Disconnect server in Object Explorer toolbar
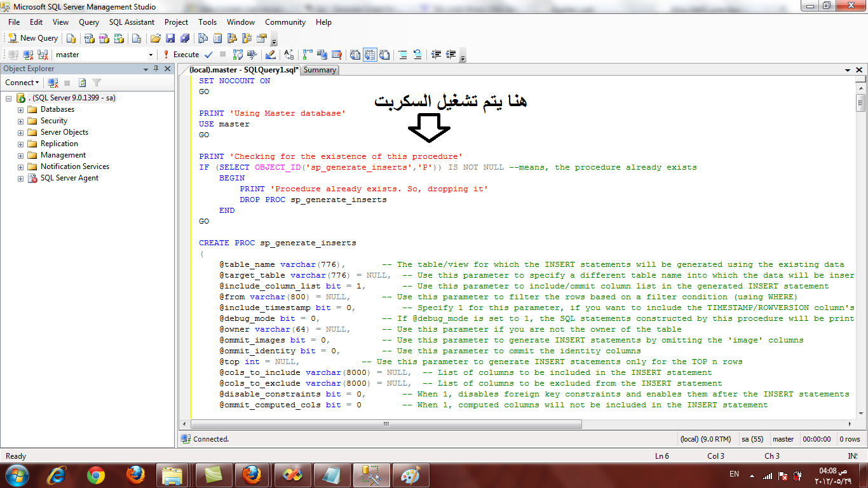Screen dimensions: 868x488 53,83
